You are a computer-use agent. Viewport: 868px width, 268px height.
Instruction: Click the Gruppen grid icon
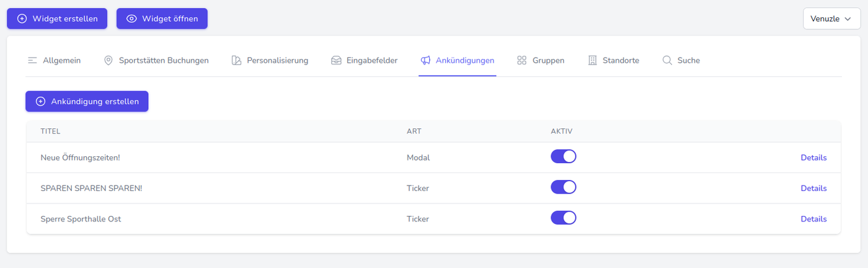521,60
